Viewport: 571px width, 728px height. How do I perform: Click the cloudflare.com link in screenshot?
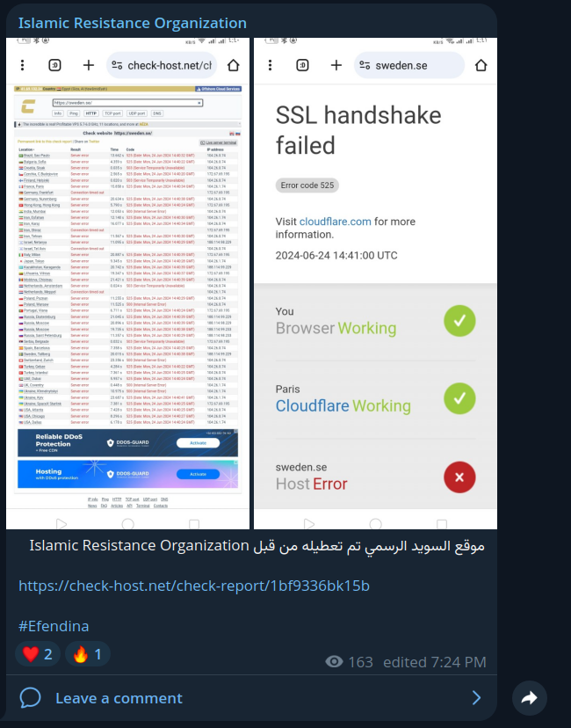tap(335, 222)
